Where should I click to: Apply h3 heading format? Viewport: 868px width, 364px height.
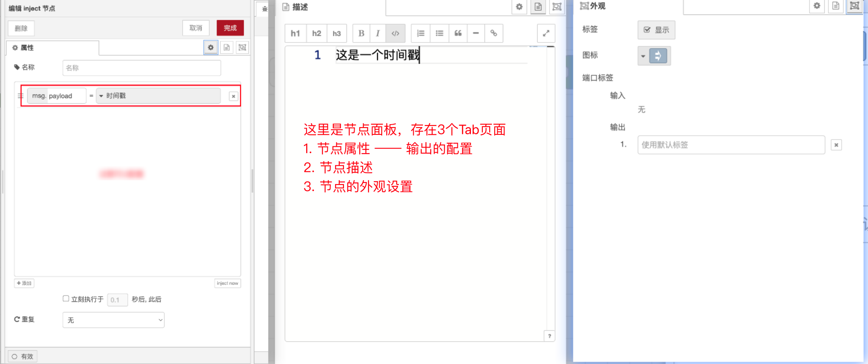[x=337, y=34]
